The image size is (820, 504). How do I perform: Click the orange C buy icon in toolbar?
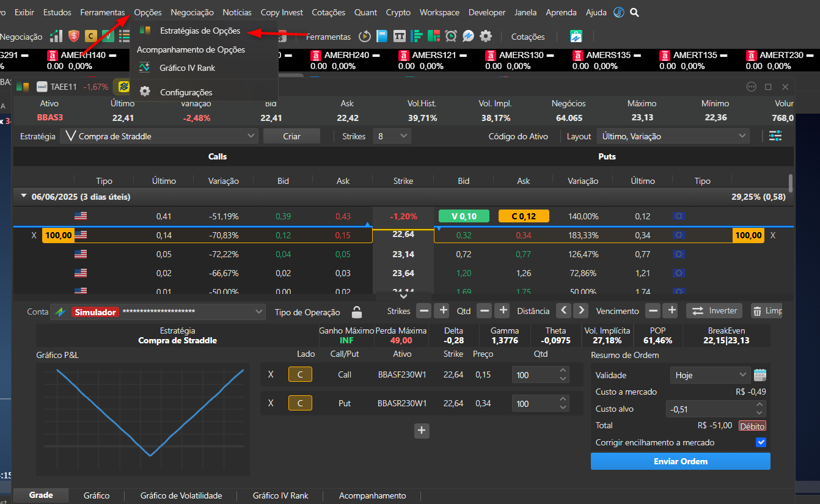pyautogui.click(x=91, y=37)
